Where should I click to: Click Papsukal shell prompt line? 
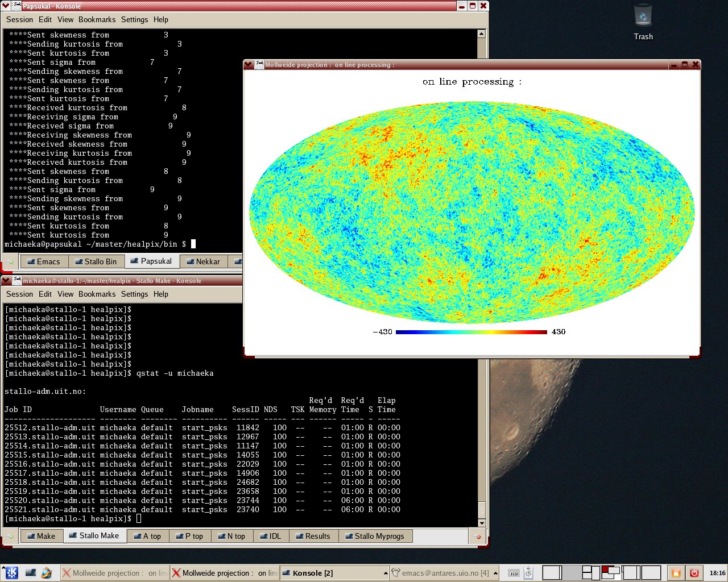click(100, 244)
